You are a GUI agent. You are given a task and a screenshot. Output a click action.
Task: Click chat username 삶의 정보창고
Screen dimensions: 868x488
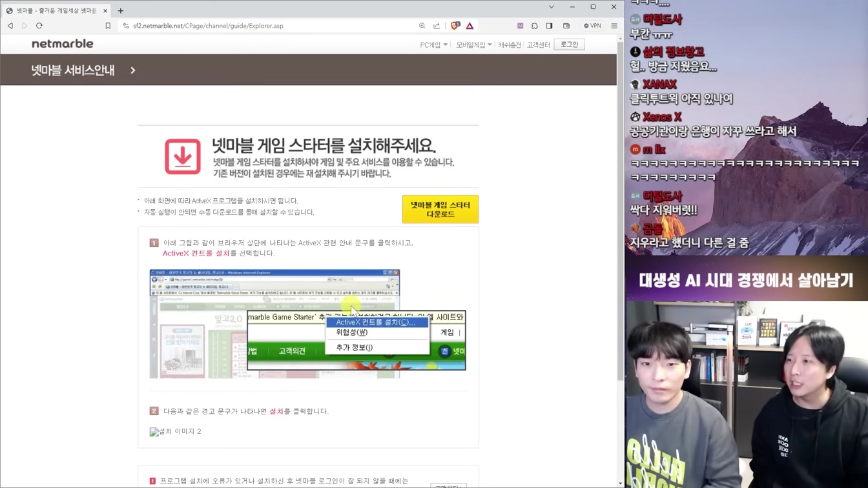pyautogui.click(x=674, y=52)
